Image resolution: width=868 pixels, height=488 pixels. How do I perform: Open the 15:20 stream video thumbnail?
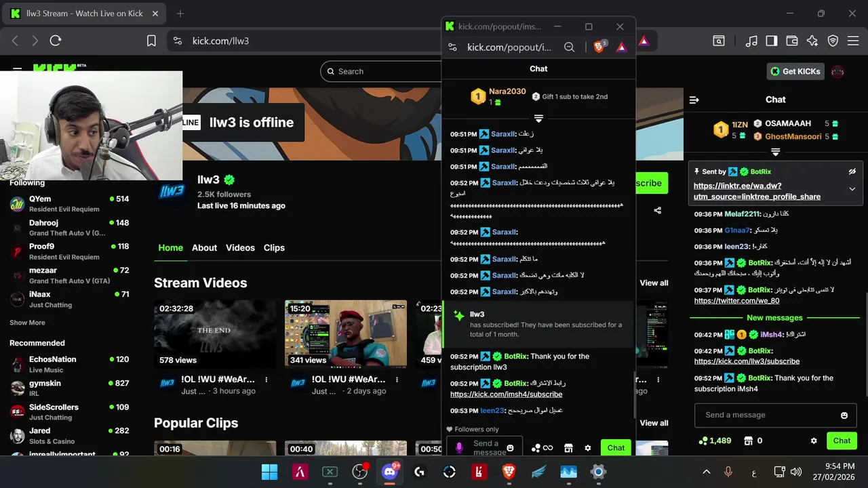point(346,333)
